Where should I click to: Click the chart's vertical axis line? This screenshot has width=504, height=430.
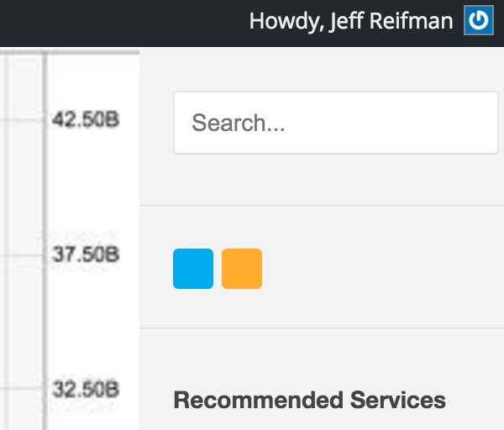(45, 241)
